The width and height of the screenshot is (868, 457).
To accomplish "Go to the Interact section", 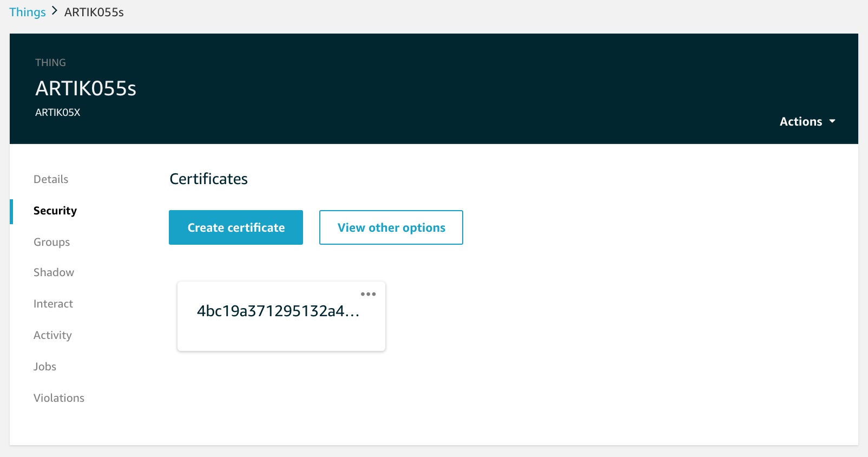I will click(x=53, y=304).
